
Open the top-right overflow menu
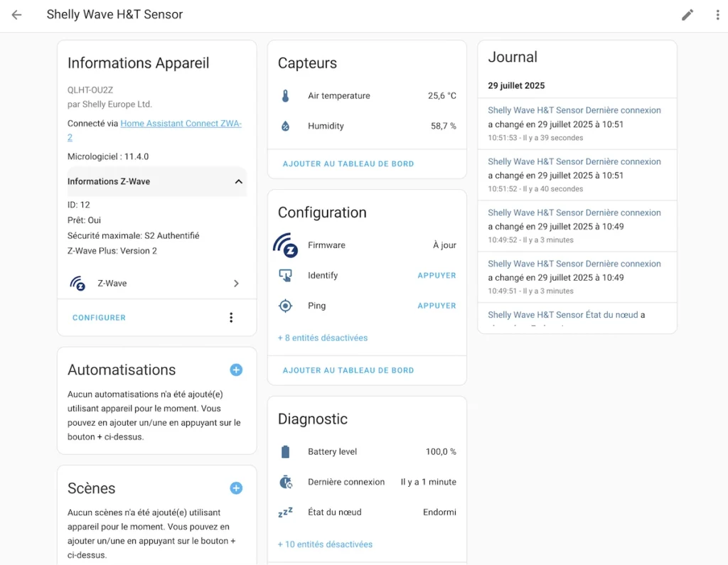(717, 15)
